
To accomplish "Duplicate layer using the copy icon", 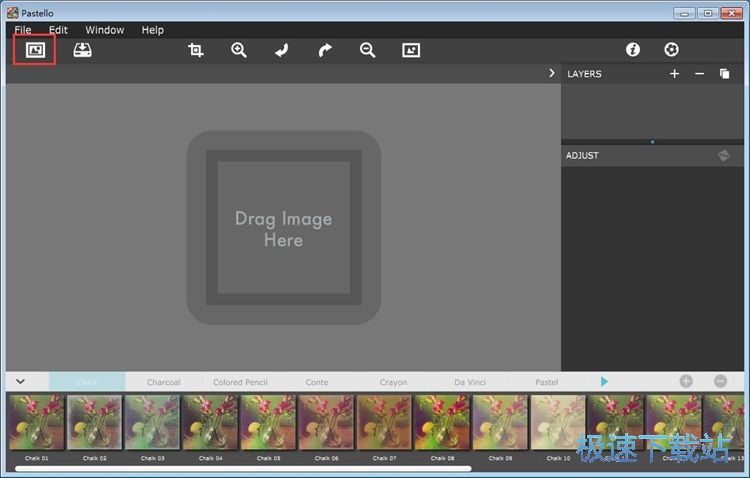I will tap(725, 74).
